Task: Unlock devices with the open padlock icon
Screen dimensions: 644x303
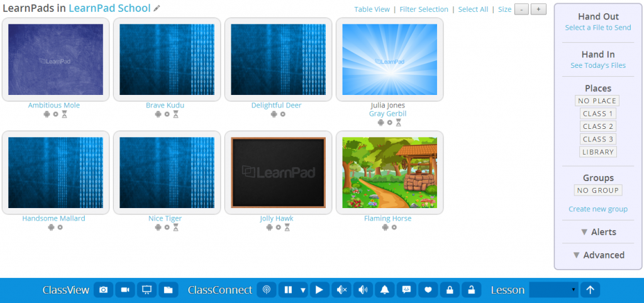Action: pos(472,290)
